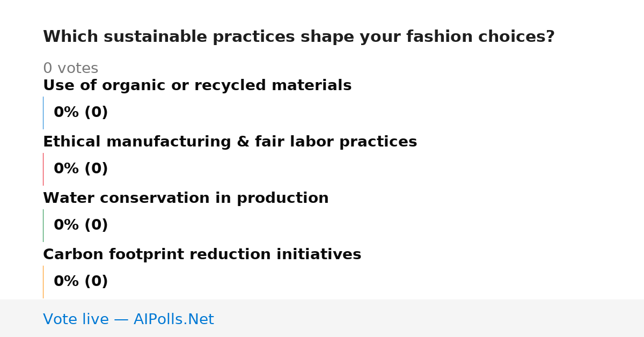Viewport: 644px width, 337px height.
Task: Choose Use of organic or recycled materials
Action: (x=197, y=86)
